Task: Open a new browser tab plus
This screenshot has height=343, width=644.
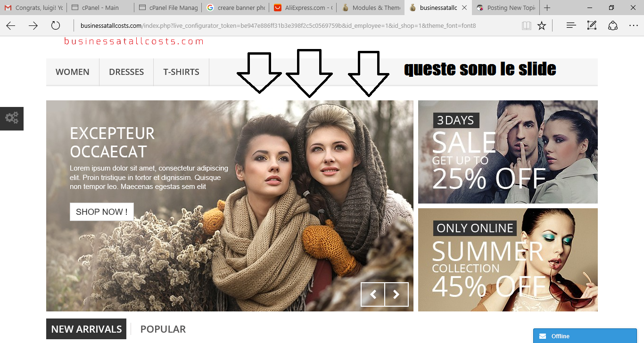Action: point(547,8)
